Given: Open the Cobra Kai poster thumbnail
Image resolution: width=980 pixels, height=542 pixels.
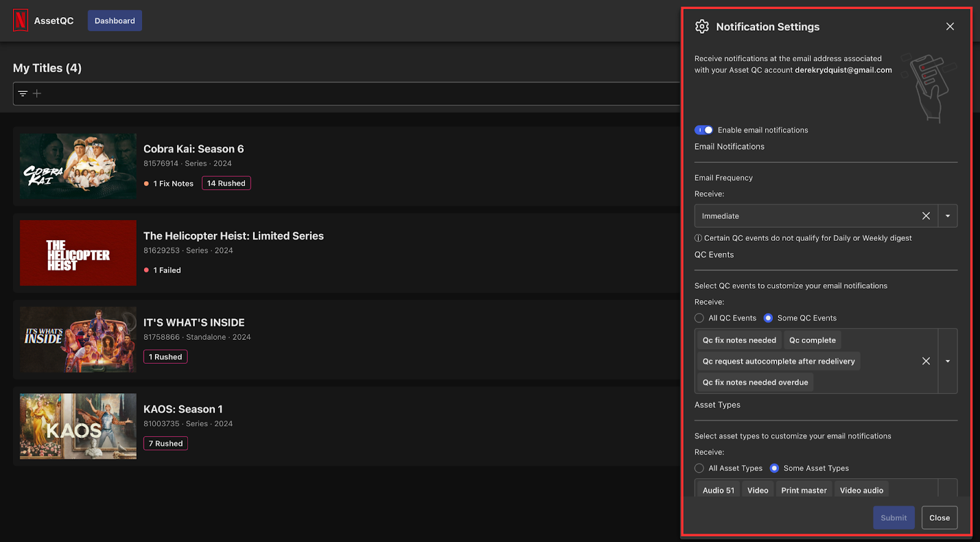Looking at the screenshot, I should [78, 166].
